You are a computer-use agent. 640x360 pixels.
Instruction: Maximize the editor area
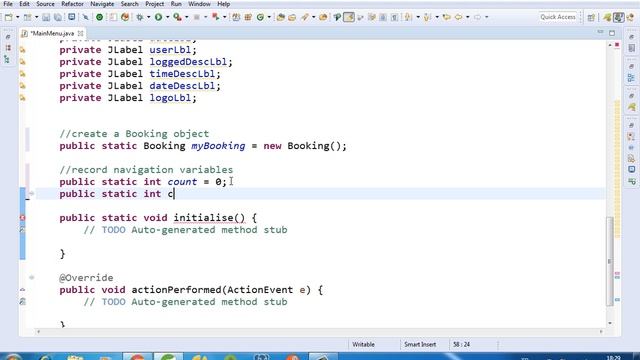[612, 33]
